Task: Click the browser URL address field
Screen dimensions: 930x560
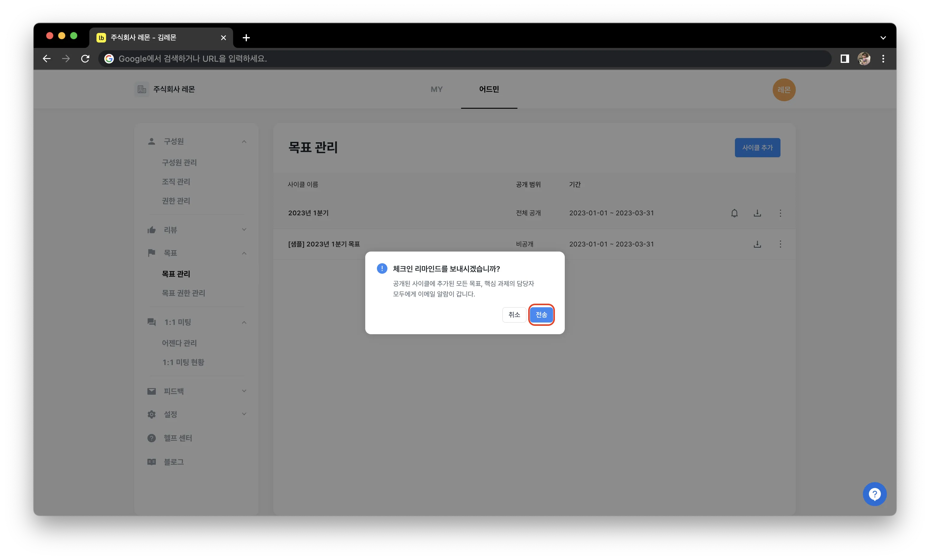Action: 464,58
